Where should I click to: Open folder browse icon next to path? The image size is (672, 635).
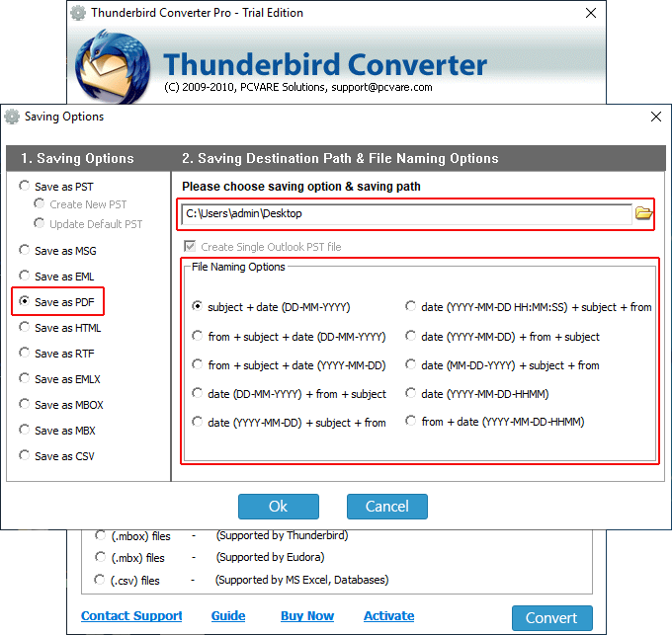[643, 213]
